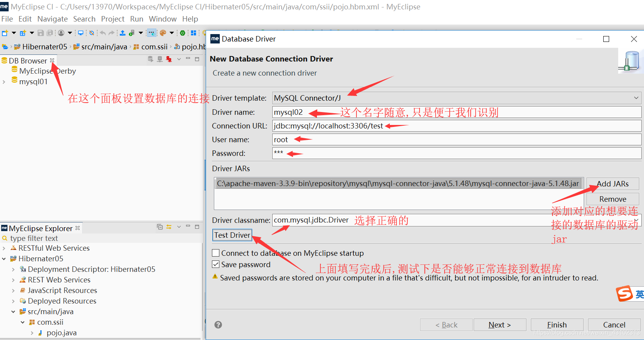644x340 pixels.
Task: Select the MyEclipse Explorer tab
Action: click(x=40, y=228)
